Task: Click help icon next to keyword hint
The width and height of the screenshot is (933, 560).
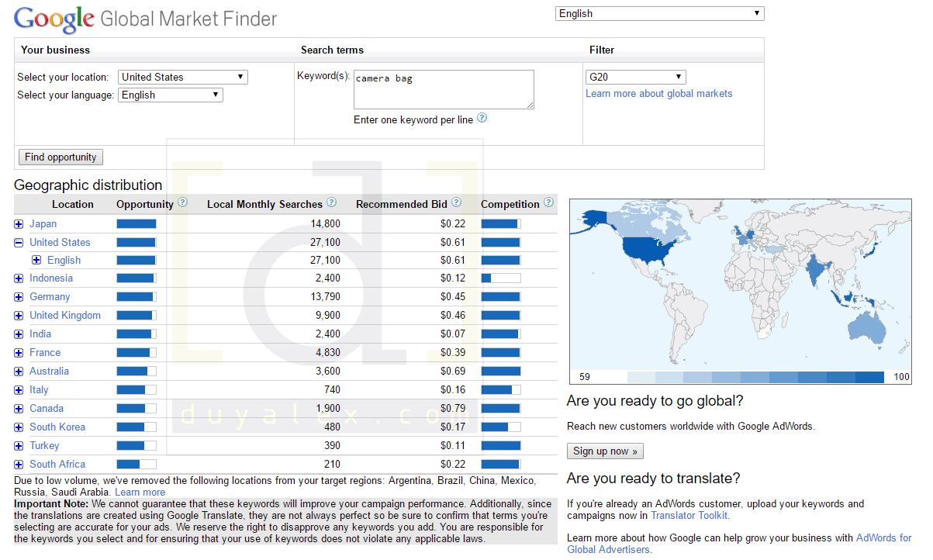Action: point(482,118)
